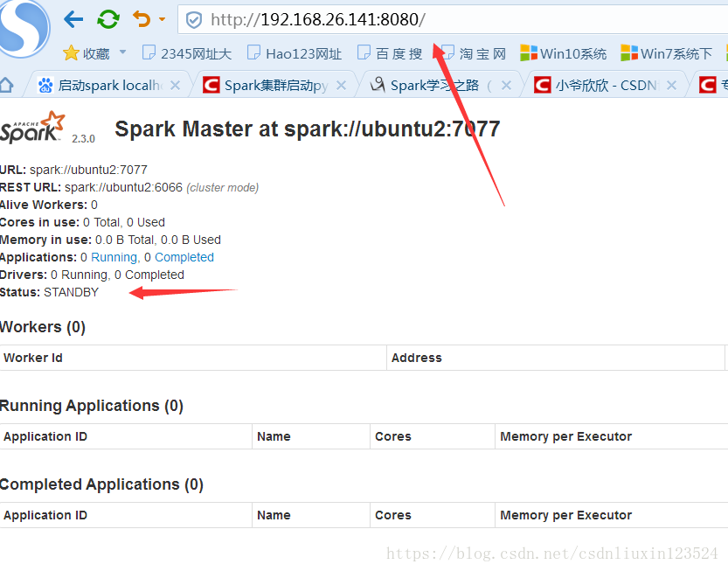The width and height of the screenshot is (728, 571).
Task: Close the 启动spark localhost tab
Action: (175, 85)
